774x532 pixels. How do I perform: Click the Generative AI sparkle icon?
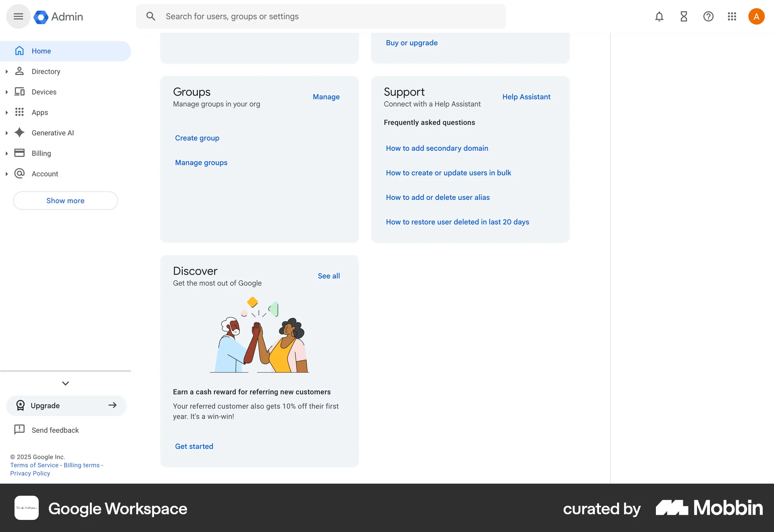(x=19, y=133)
